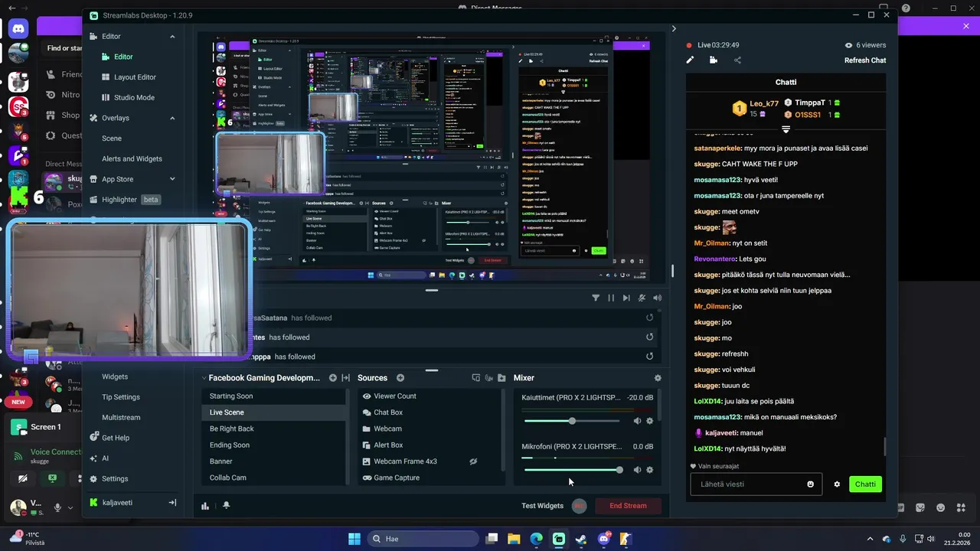Click the filter icon in recent events
The image size is (980, 551).
[596, 298]
